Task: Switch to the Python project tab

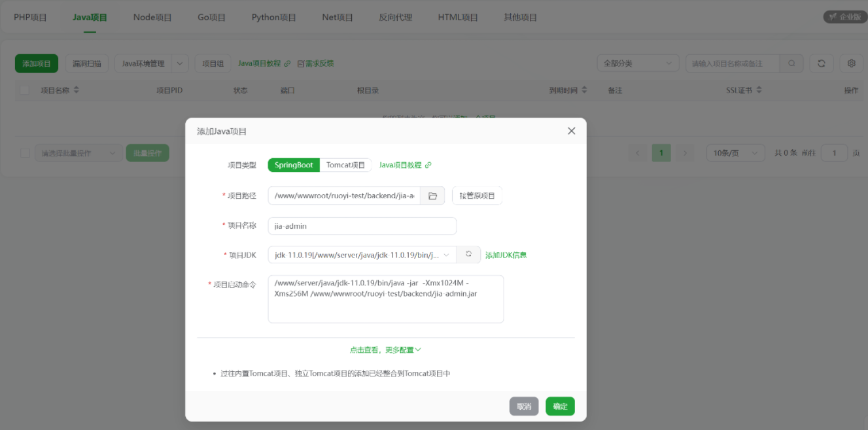Action: 273,18
